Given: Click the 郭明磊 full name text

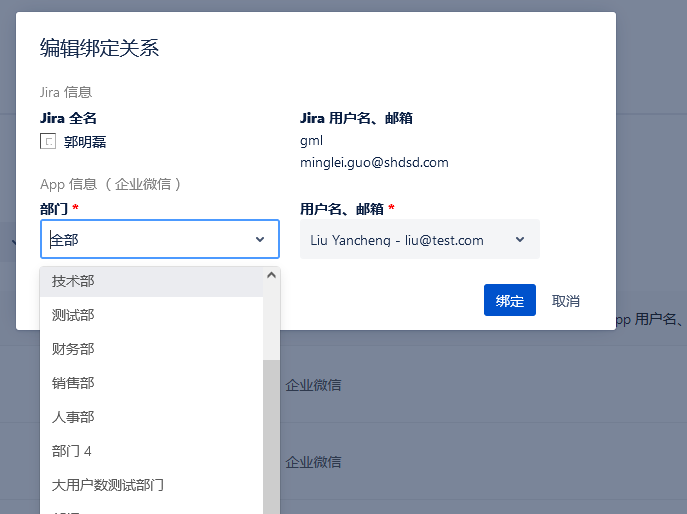Looking at the screenshot, I should tap(85, 142).
